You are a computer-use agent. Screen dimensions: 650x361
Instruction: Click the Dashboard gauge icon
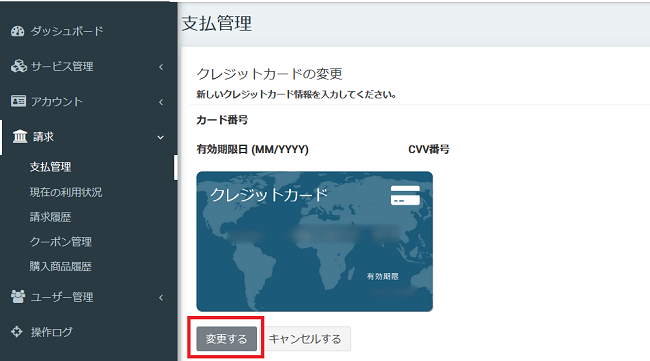click(x=17, y=31)
